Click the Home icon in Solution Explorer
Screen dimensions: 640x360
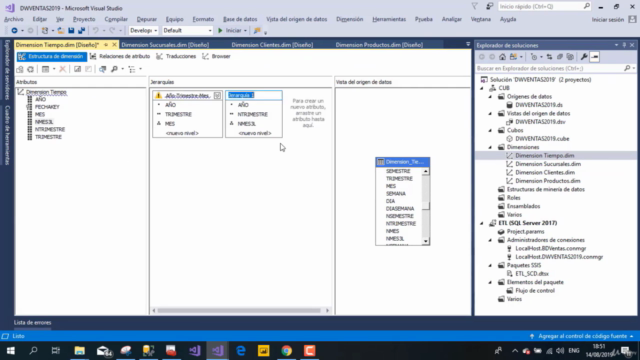(502, 57)
